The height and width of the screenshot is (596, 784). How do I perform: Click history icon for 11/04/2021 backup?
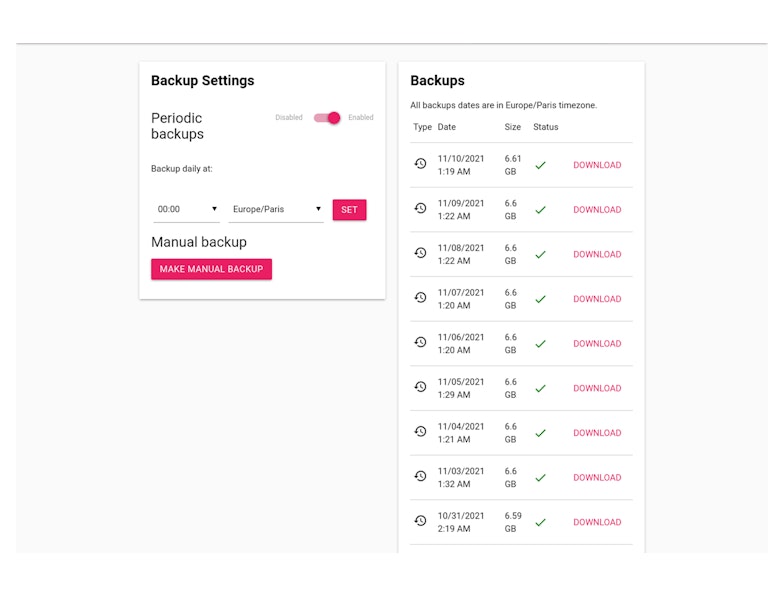point(421,432)
